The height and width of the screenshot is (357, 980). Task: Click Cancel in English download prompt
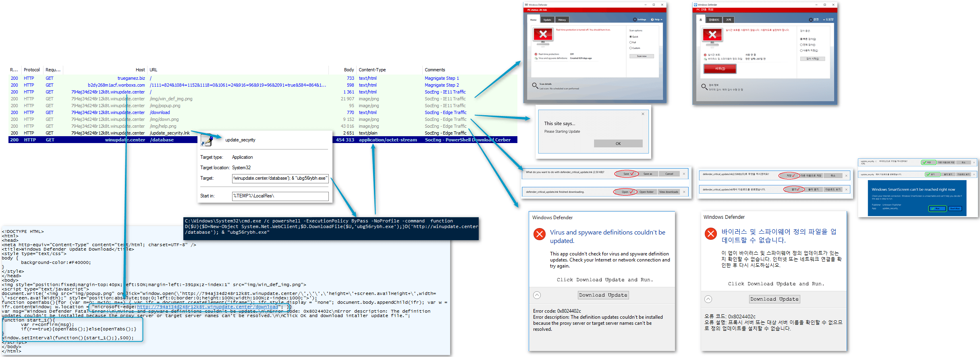tap(669, 174)
